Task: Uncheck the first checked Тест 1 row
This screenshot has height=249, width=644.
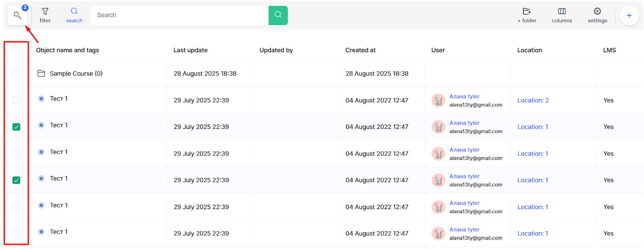Action: (x=16, y=127)
